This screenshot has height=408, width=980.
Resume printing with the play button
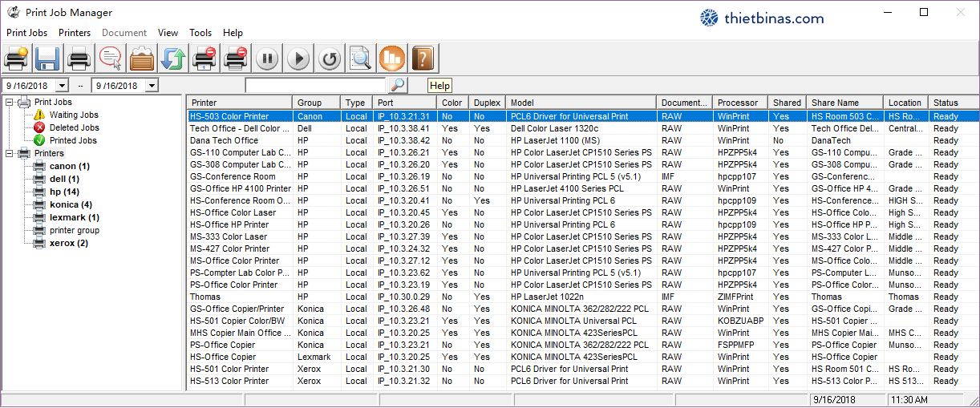pos(298,59)
